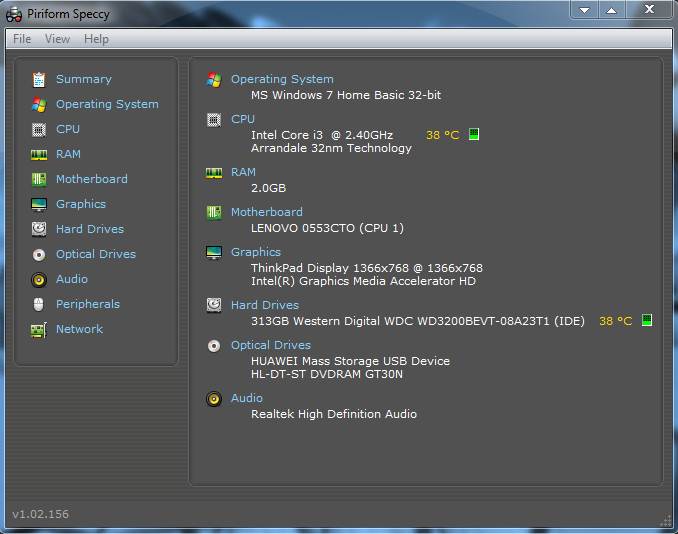Click text 'HUAWEI Mass Storage USB Device'
The width and height of the screenshot is (678, 534).
tap(350, 361)
